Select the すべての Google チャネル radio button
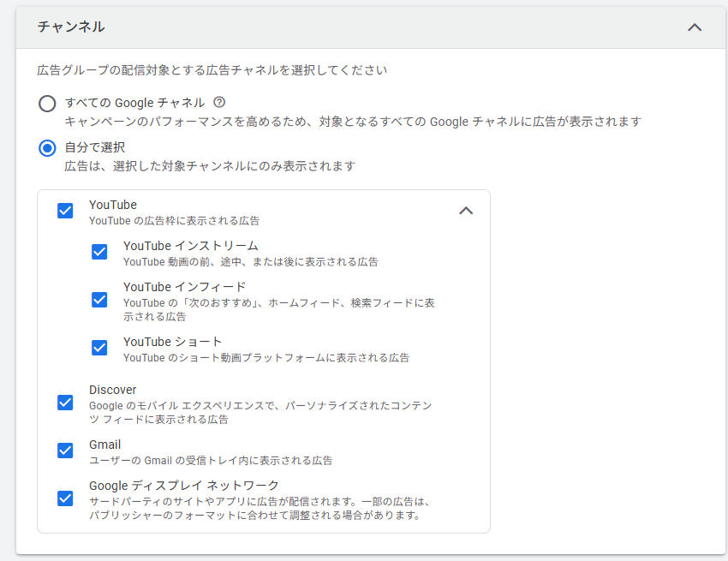This screenshot has width=728, height=561. point(47,104)
